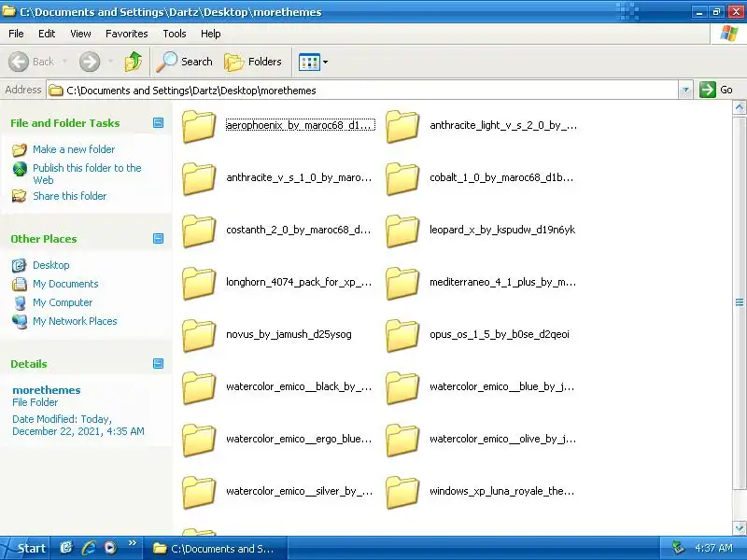The width and height of the screenshot is (747, 560).
Task: Select costanth_2_0_by_maroc68 folder icon
Action: coord(199,231)
